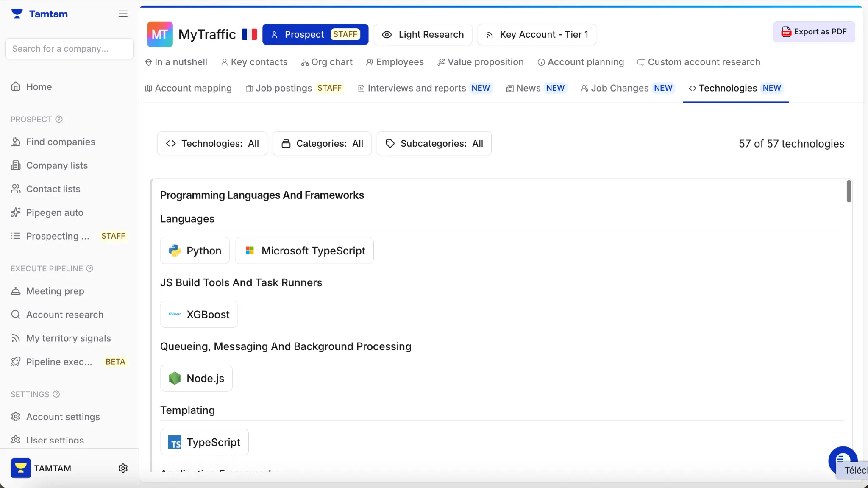This screenshot has height=488, width=868.
Task: Click the hamburger menu icon in sidebar
Action: [x=123, y=14]
